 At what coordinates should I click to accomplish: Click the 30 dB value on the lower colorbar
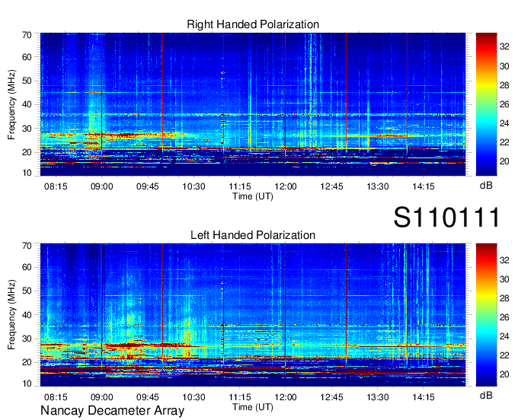pos(504,279)
